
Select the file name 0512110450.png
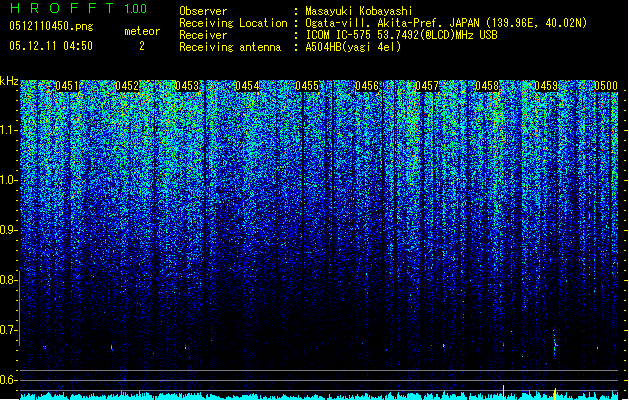pos(51,26)
